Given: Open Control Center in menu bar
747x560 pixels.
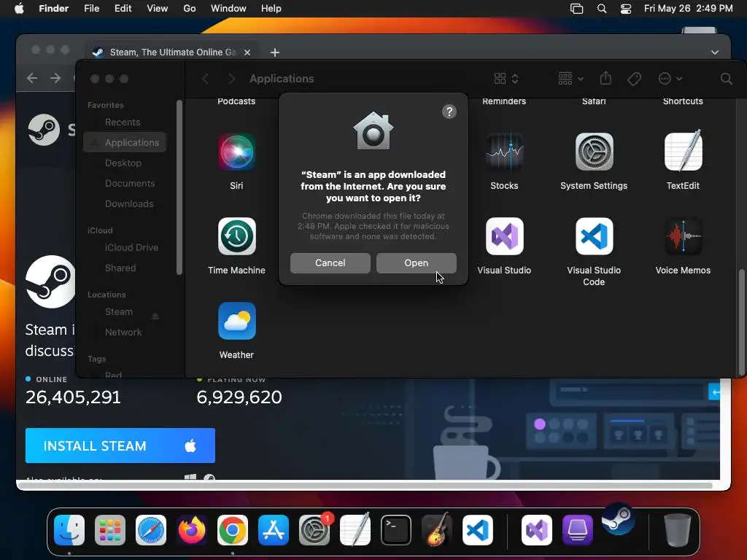Looking at the screenshot, I should [x=625, y=9].
